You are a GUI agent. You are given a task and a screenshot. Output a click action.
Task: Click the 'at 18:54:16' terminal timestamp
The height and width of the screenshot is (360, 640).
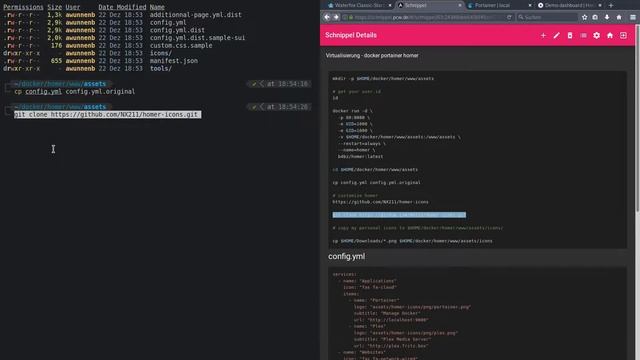click(287, 84)
